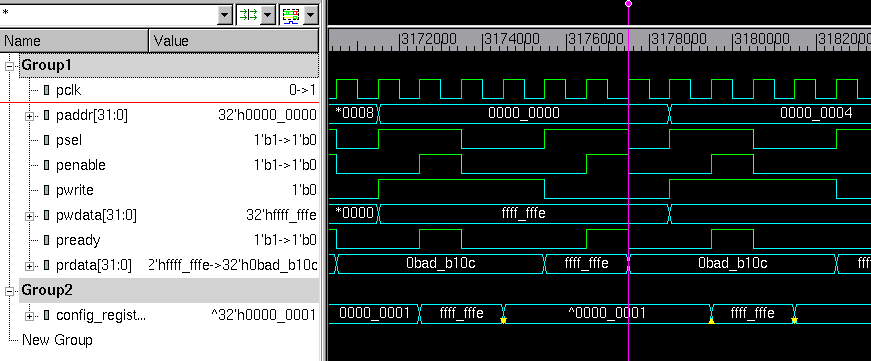Collapse the Group1 tree node
The width and height of the screenshot is (871, 361).
pos(9,66)
